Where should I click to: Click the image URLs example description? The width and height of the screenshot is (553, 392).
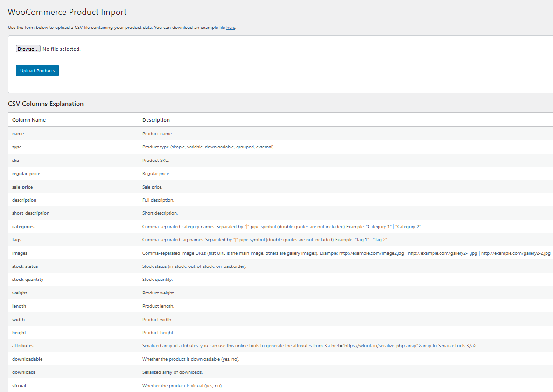pyautogui.click(x=346, y=253)
